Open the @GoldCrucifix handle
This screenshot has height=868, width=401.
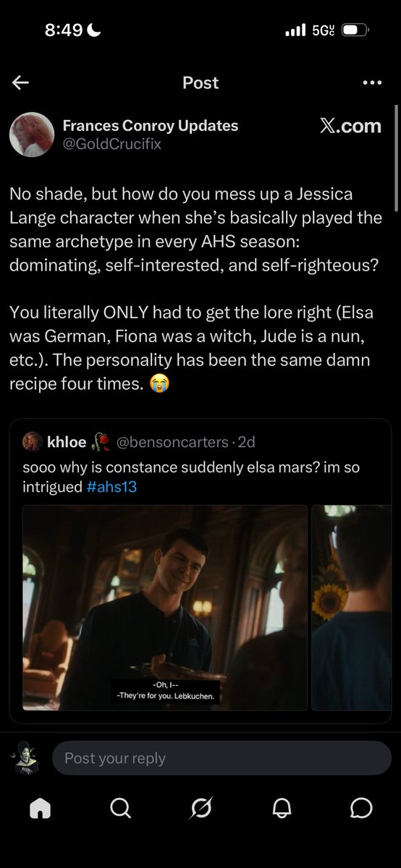pyautogui.click(x=112, y=144)
